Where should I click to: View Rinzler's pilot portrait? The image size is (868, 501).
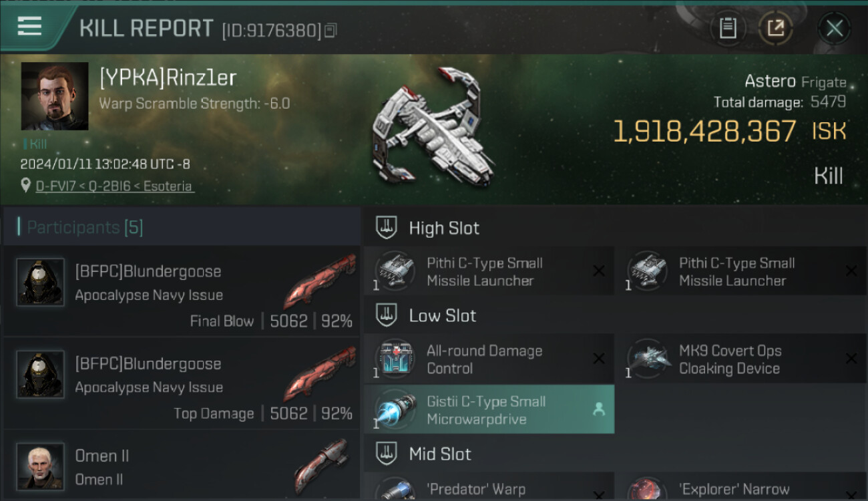point(55,96)
